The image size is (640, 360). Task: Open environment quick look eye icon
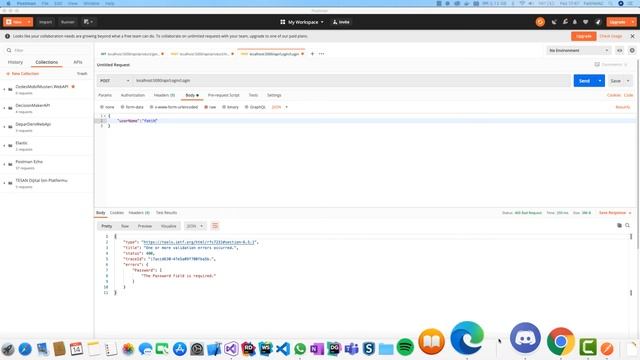pyautogui.click(x=620, y=50)
